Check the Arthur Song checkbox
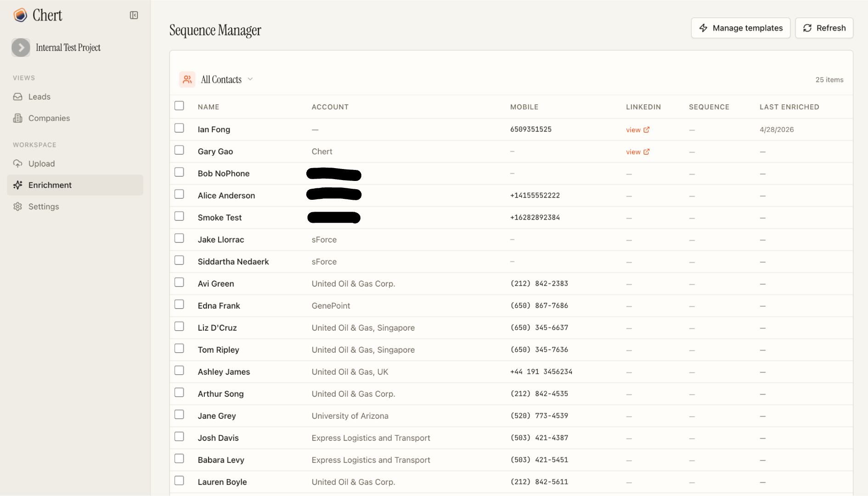The height and width of the screenshot is (496, 868). point(179,393)
